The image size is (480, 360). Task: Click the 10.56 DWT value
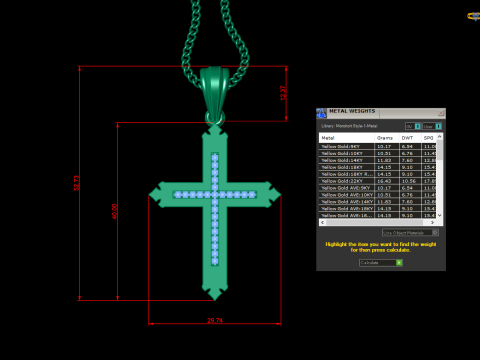(409, 181)
